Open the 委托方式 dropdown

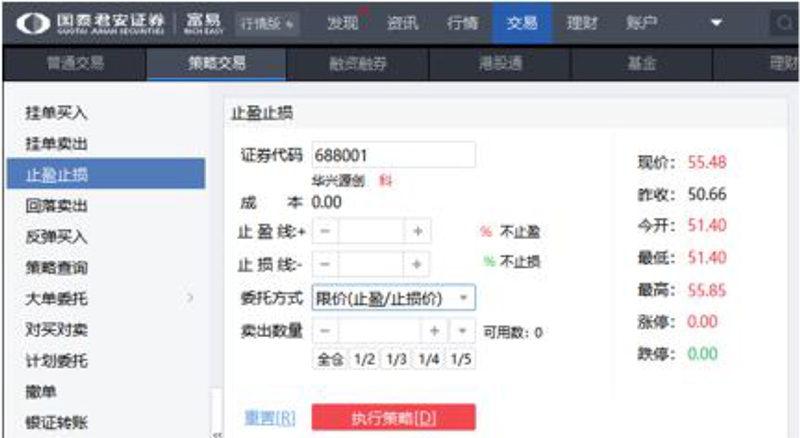tap(464, 298)
